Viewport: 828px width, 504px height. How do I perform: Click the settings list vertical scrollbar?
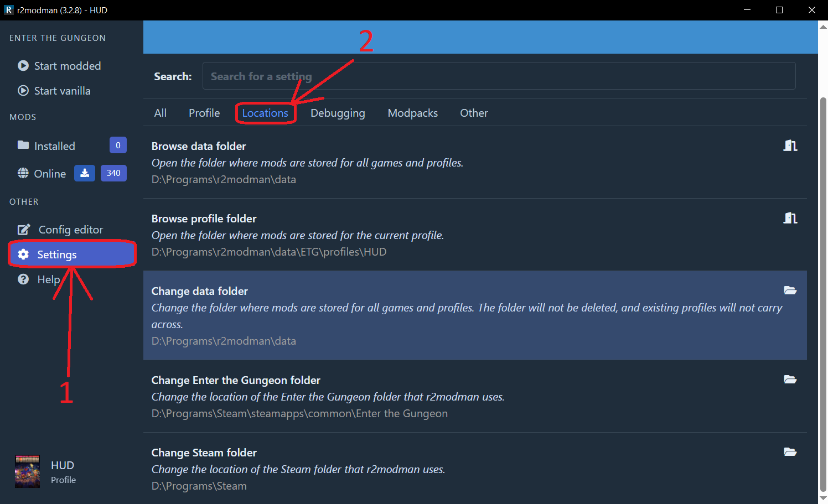[823, 293]
